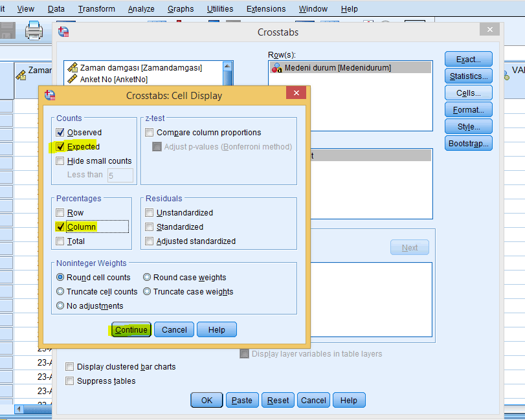Open the Graphs menu
This screenshot has width=525, height=420.
pyautogui.click(x=181, y=9)
